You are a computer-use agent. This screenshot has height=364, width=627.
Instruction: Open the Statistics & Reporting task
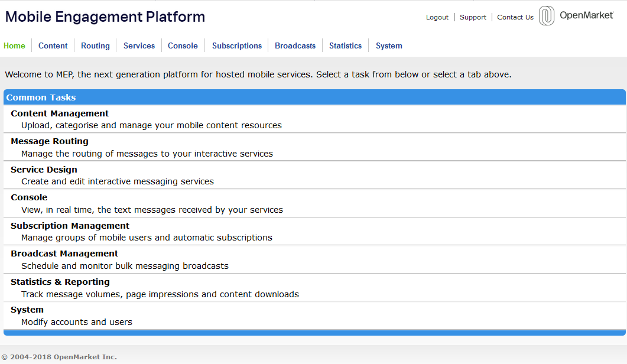(x=60, y=282)
